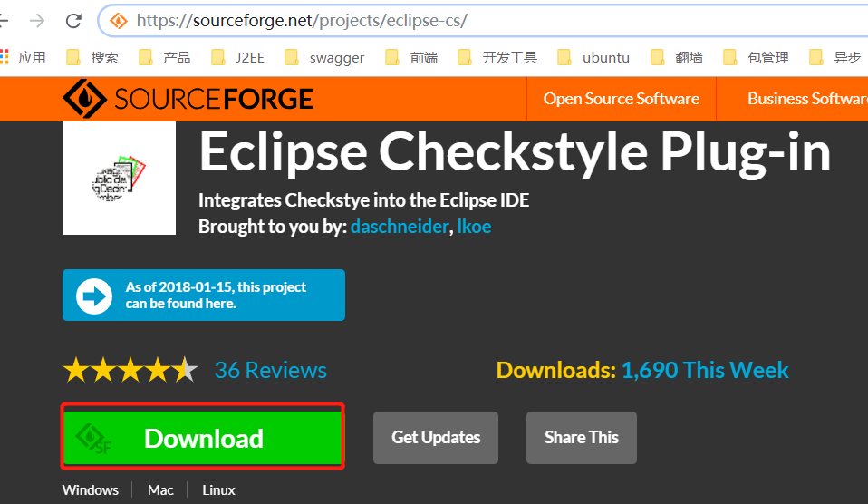The width and height of the screenshot is (868, 504).
Task: Click the Get Updates button
Action: pyautogui.click(x=436, y=438)
